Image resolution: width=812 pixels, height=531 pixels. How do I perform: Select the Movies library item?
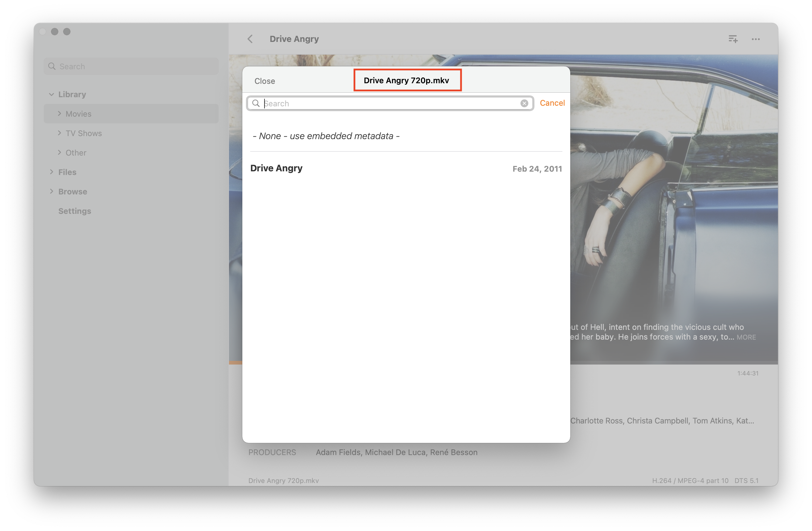click(x=78, y=114)
